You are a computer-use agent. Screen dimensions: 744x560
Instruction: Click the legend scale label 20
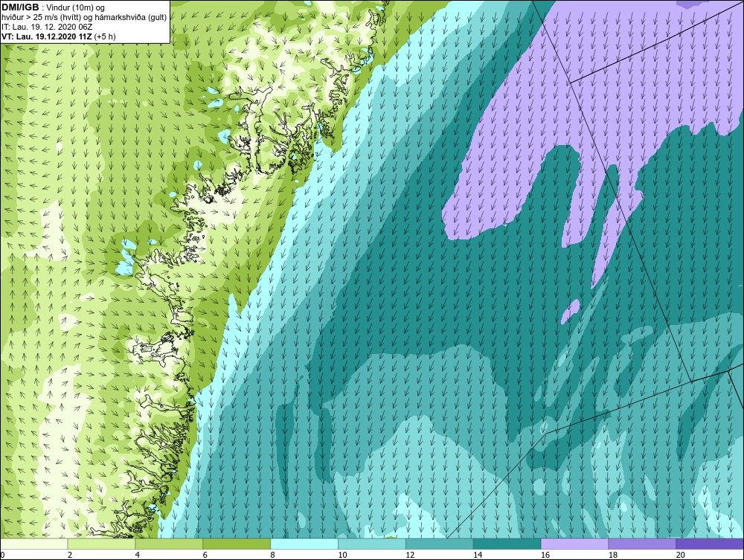pyautogui.click(x=681, y=555)
